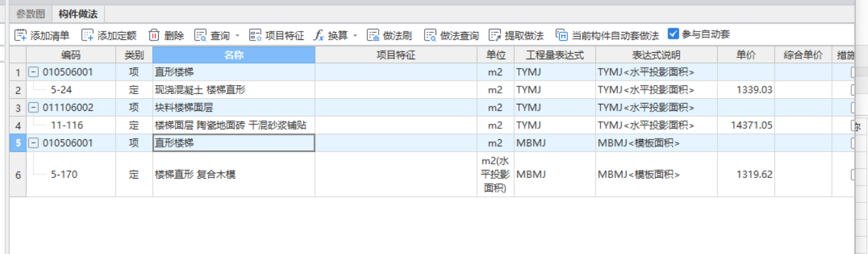Image resolution: width=868 pixels, height=254 pixels.
Task: Click the 表达式说明 column header
Action: pos(656,55)
